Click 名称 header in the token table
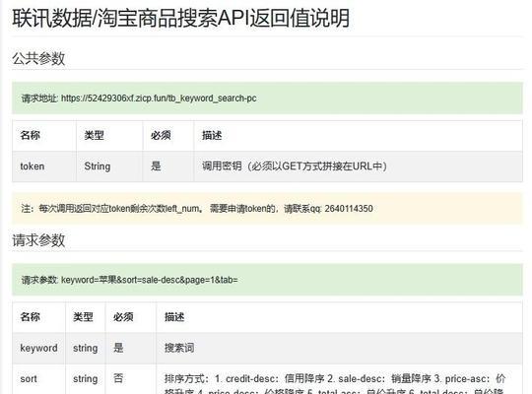The width and height of the screenshot is (532, 394). tap(31, 135)
